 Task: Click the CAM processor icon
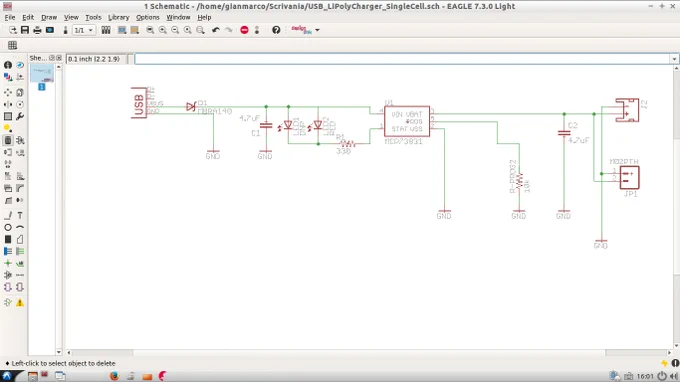tap(50, 30)
